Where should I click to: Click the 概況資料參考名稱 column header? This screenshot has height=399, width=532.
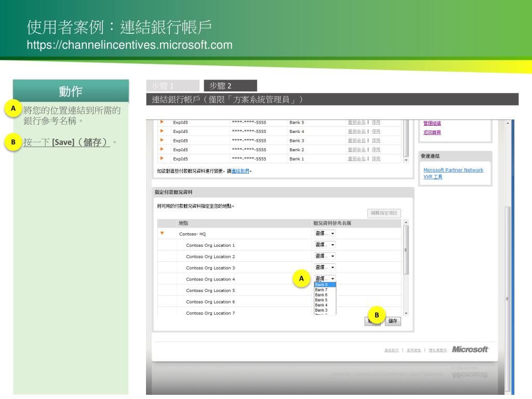332,223
